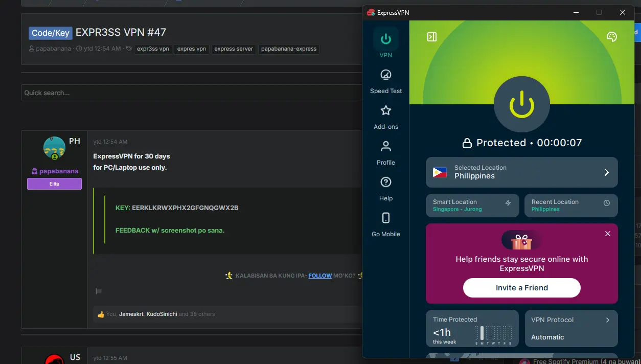Open Jameskrt in the likes list

point(131,314)
